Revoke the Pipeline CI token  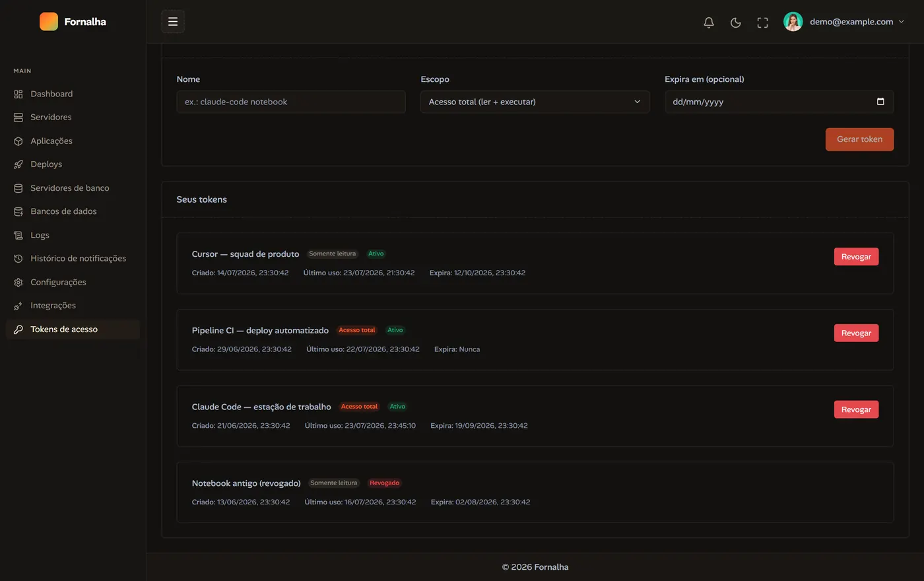pyautogui.click(x=856, y=333)
